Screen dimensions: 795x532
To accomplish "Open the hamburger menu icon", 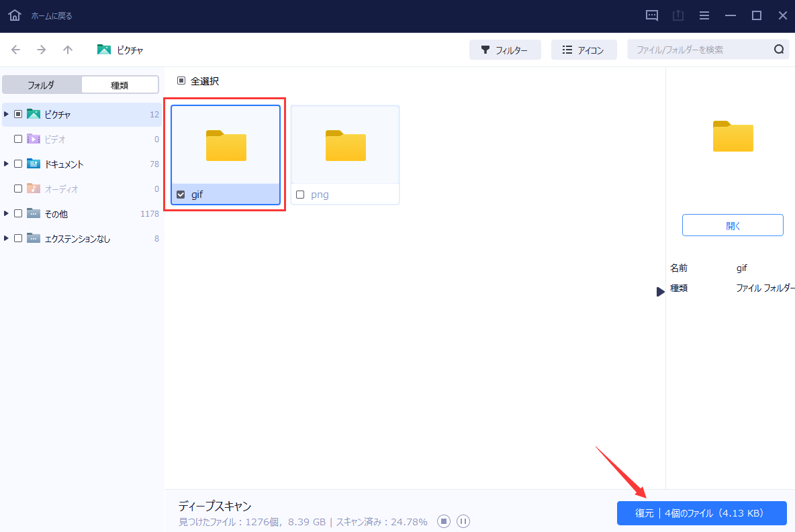I will [704, 15].
